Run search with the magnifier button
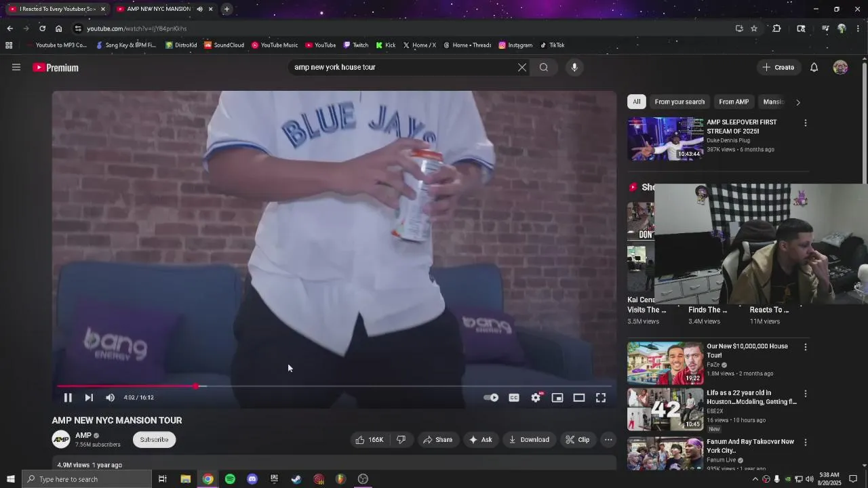Image resolution: width=868 pixels, height=488 pixels. click(544, 67)
